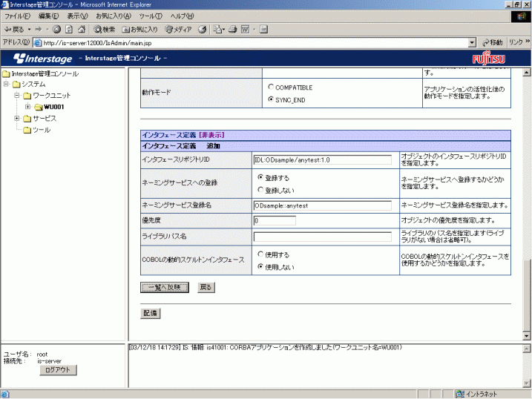Open the 編集(E) menu
This screenshot has height=399, width=532.
click(x=48, y=16)
